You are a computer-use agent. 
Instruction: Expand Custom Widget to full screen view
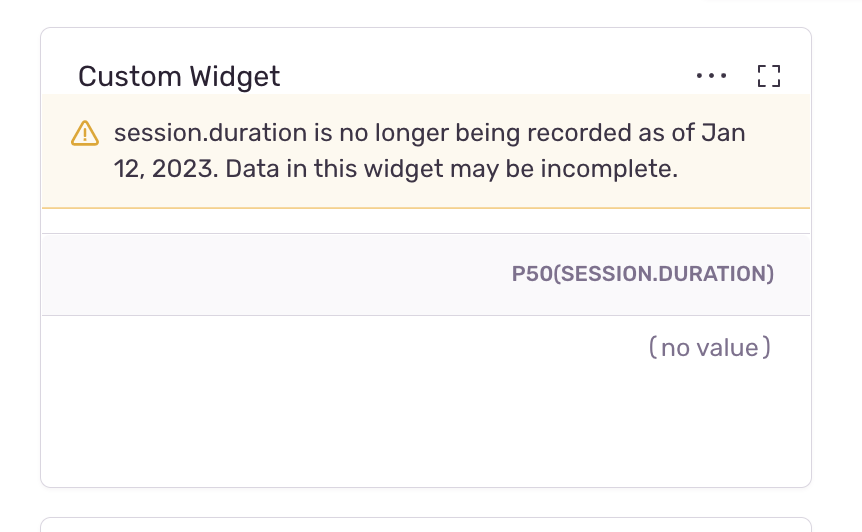coord(769,76)
